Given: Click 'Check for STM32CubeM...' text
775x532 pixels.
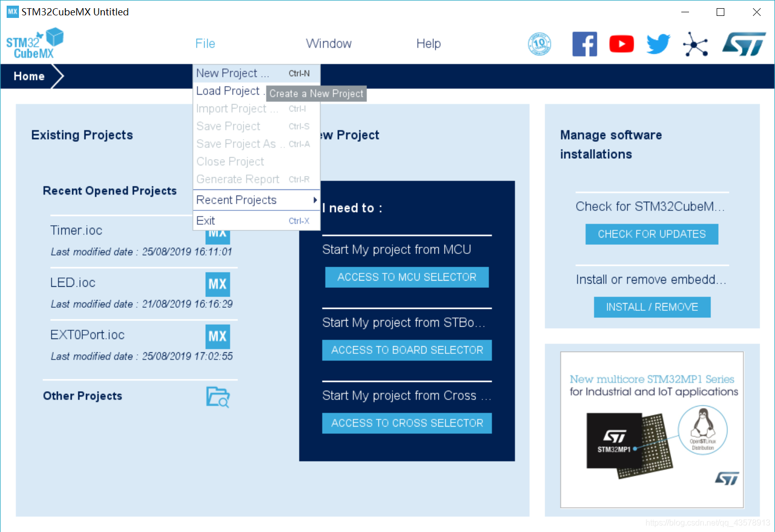Looking at the screenshot, I should click(x=650, y=206).
